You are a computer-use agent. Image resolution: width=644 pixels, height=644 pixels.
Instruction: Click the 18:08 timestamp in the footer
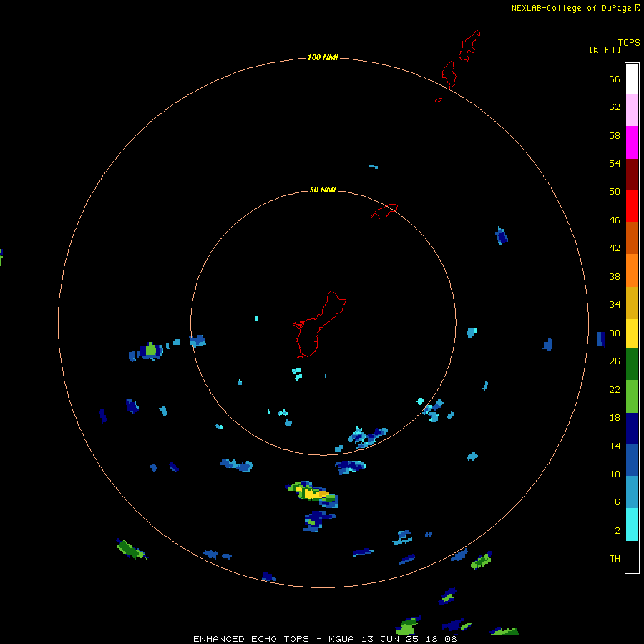441,639
